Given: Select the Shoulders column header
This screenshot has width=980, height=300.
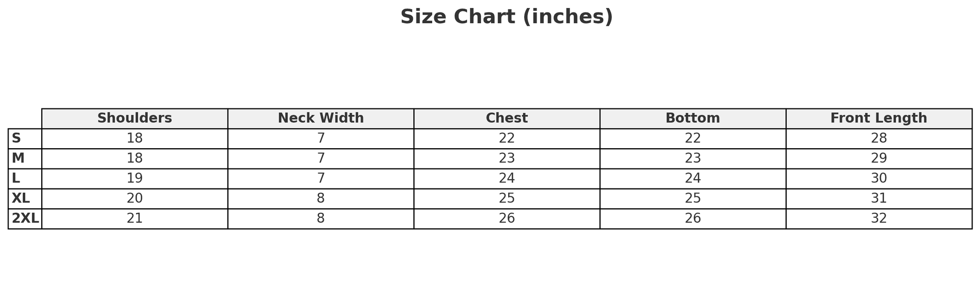Looking at the screenshot, I should 134,118.
